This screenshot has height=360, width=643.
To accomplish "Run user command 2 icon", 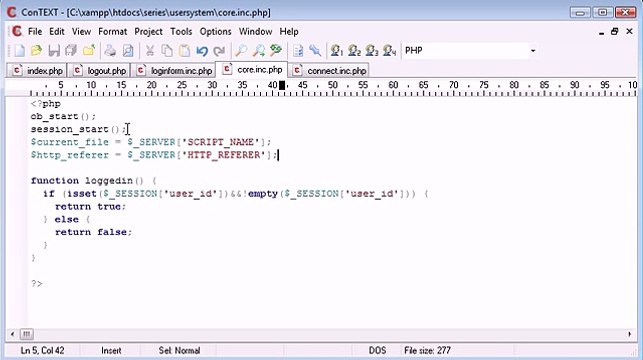I will (x=354, y=51).
